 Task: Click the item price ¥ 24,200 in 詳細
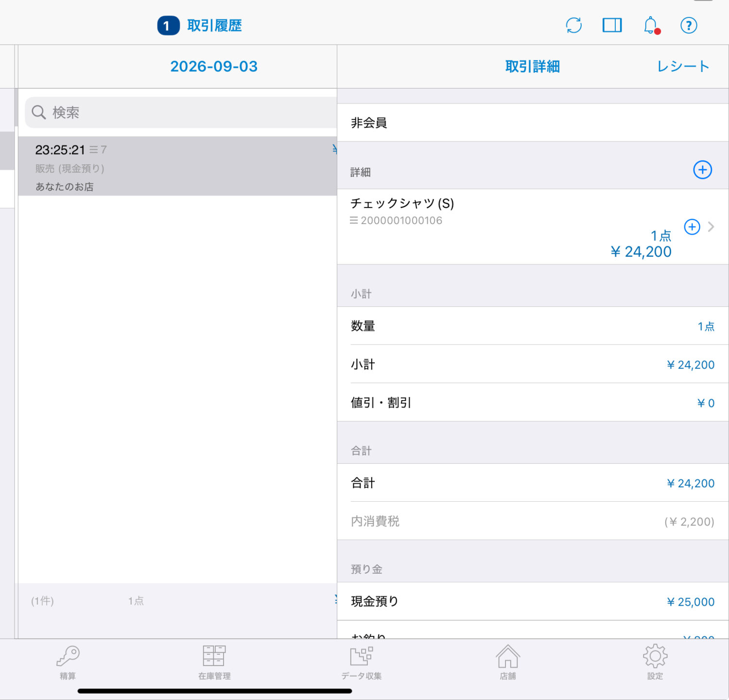(641, 252)
